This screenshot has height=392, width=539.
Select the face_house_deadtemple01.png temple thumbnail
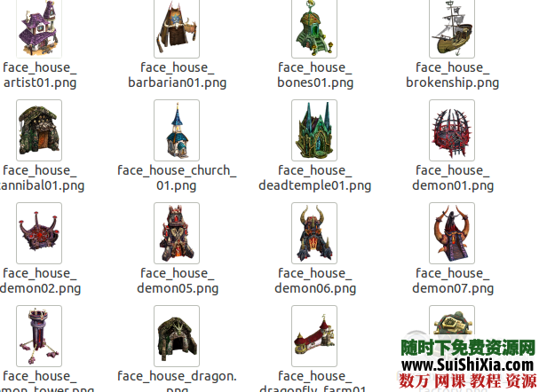coord(314,129)
